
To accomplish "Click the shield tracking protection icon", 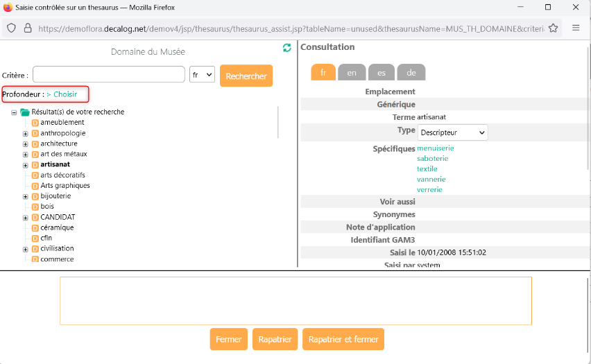I will click(12, 28).
